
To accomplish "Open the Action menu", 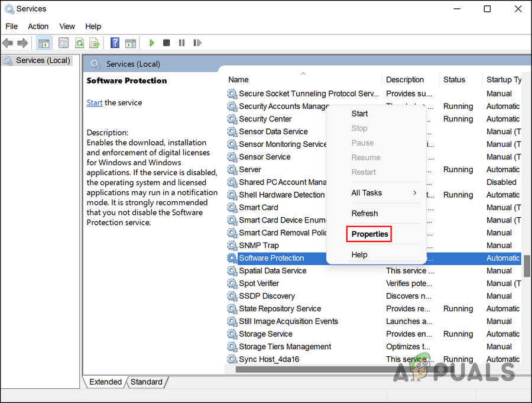I will (38, 27).
